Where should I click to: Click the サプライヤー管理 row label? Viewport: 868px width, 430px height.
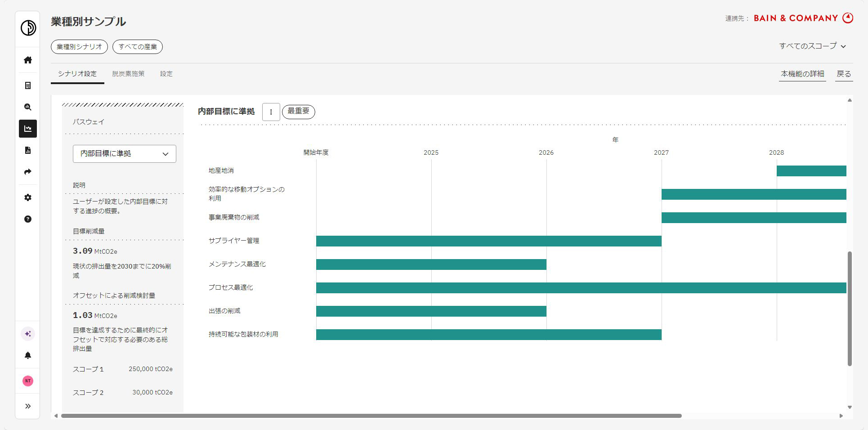234,241
